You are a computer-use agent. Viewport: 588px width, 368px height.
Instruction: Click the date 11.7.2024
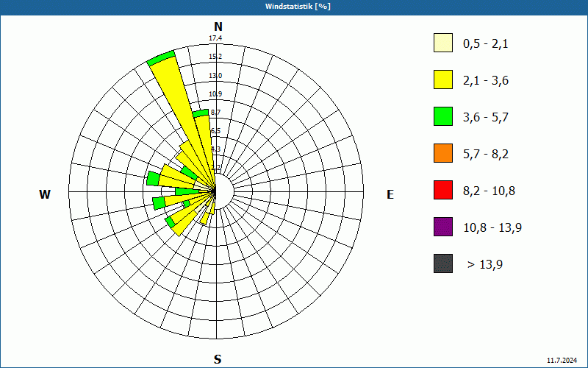[562, 361]
